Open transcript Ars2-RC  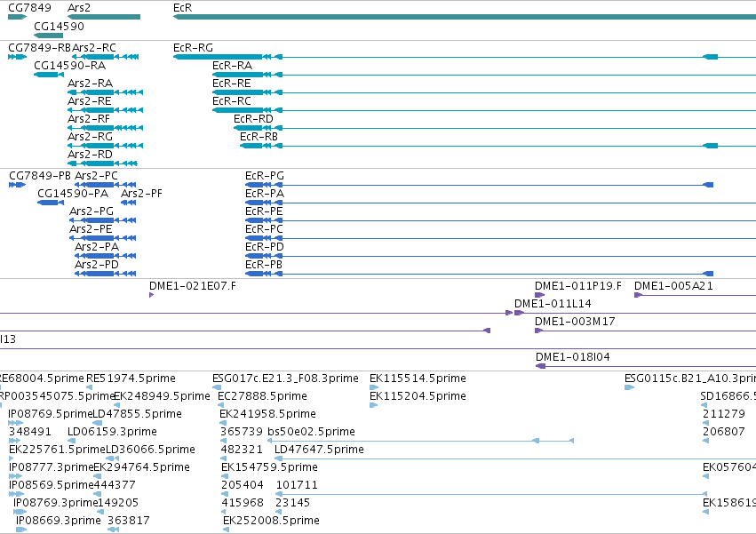pyautogui.click(x=94, y=48)
